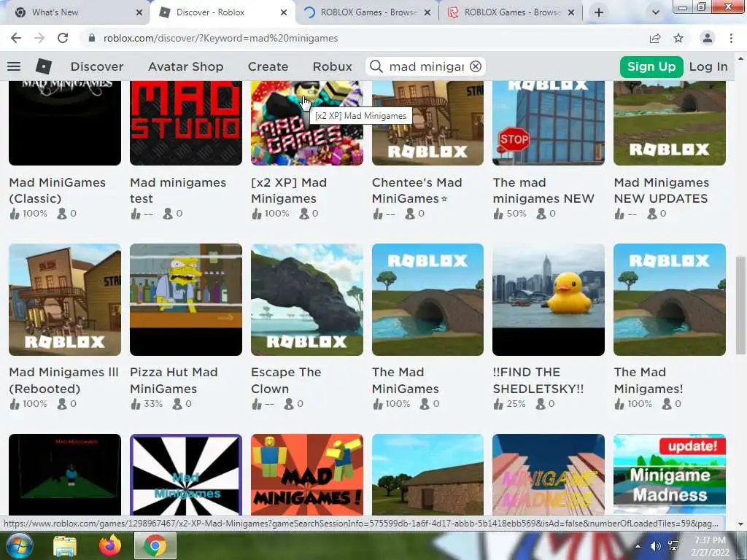The width and height of the screenshot is (747, 560).
Task: Open Mad Minigames NEW UPDATES thumbnail
Action: tap(670, 122)
